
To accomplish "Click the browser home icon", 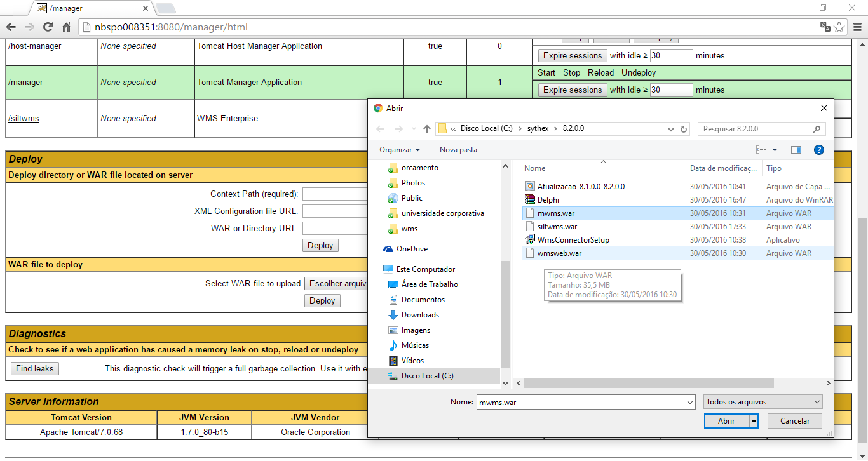I will pos(66,27).
